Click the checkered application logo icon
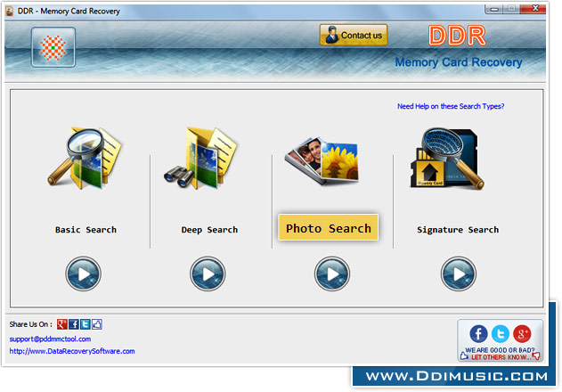 pos(53,47)
